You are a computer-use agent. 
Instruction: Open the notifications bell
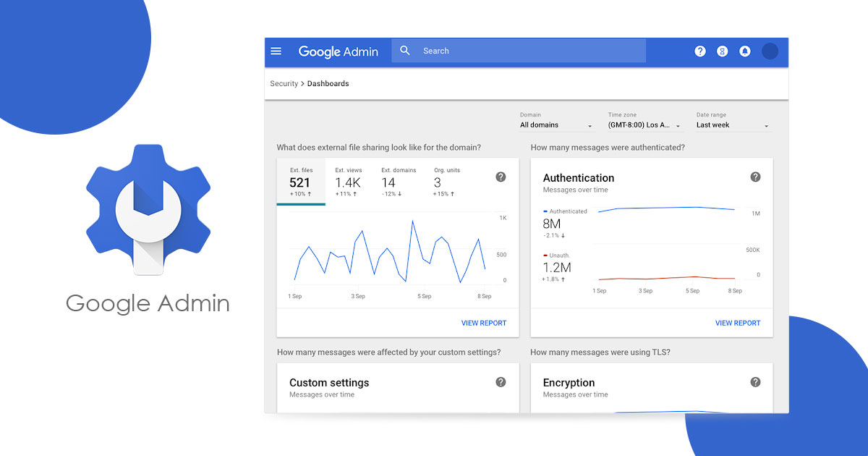745,51
